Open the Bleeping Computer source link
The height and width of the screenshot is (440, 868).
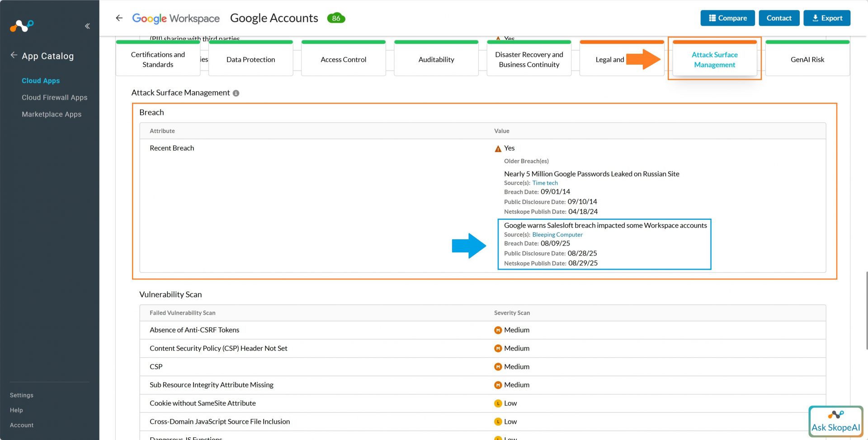click(x=557, y=235)
